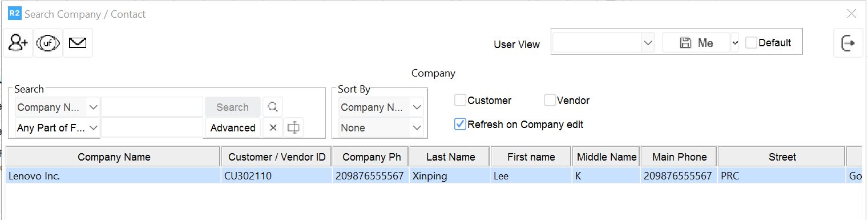This screenshot has height=220, width=868.
Task: Click the Advanced search button
Action: coord(233,128)
